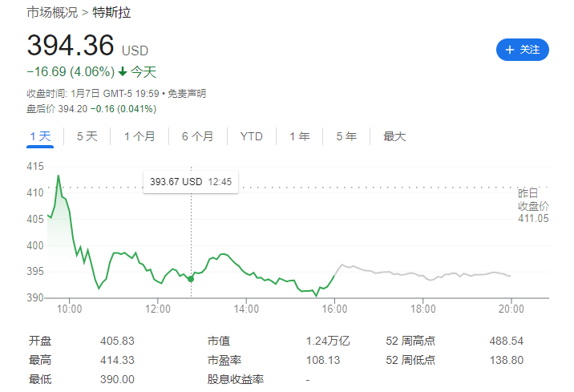Click the 20:00 time axis label

click(511, 309)
